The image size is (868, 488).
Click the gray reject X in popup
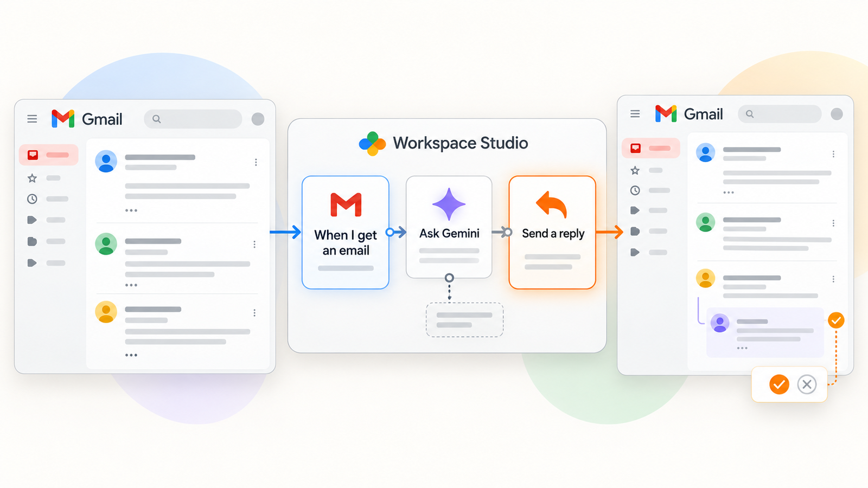click(x=807, y=384)
